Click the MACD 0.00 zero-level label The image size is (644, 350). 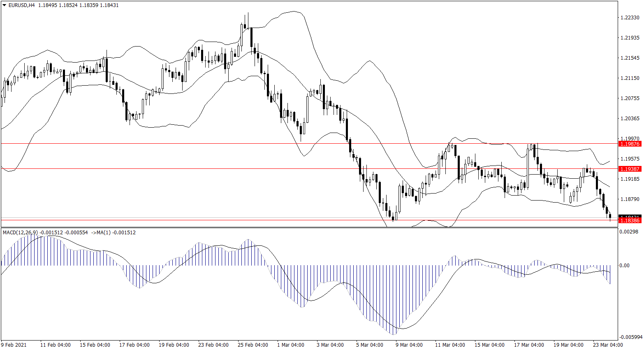coord(624,266)
